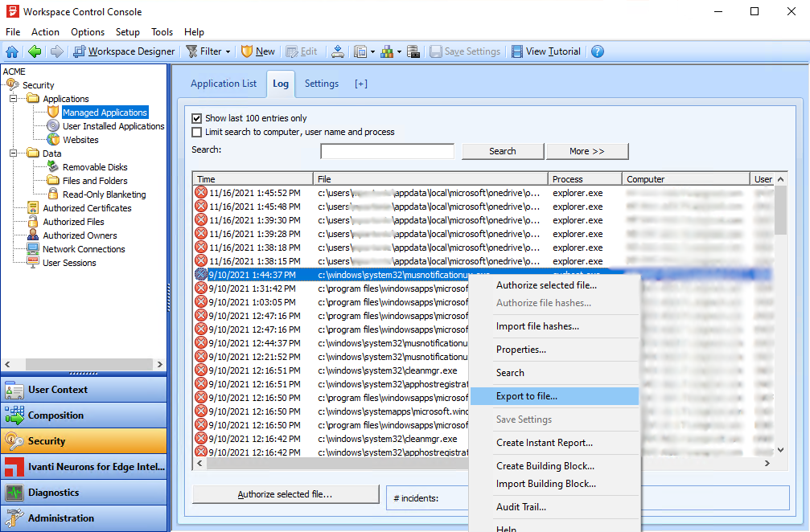
Task: Click the green Back arrow
Action: (x=35, y=51)
